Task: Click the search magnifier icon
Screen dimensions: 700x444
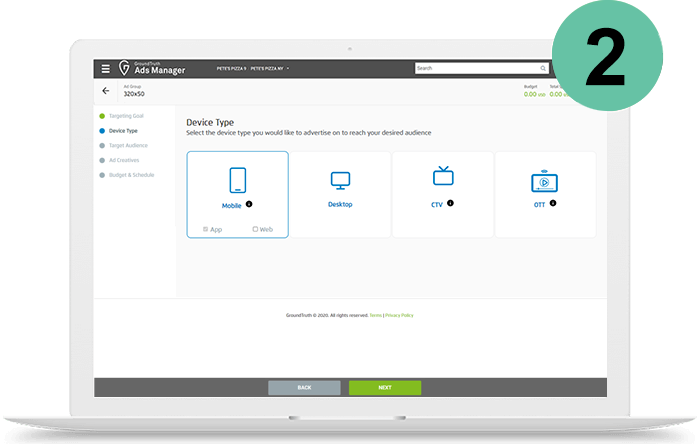Action: point(543,68)
